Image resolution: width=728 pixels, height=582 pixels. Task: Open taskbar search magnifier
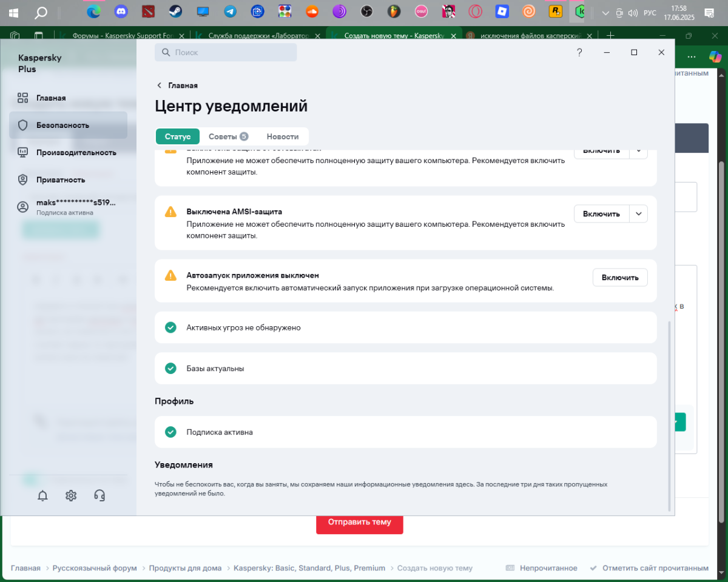(x=41, y=12)
